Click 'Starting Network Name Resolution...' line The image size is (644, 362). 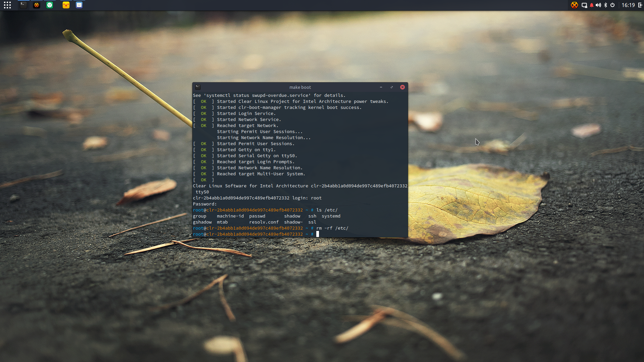coord(264,138)
